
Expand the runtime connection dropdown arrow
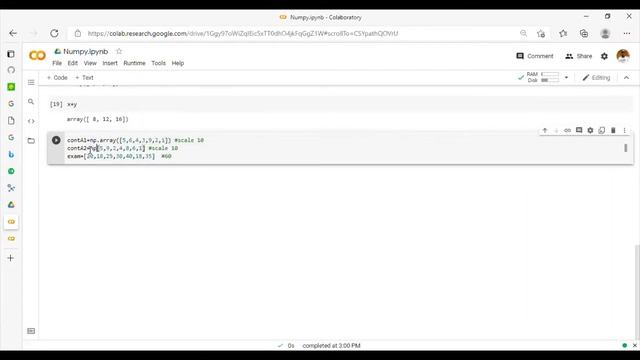pos(566,78)
